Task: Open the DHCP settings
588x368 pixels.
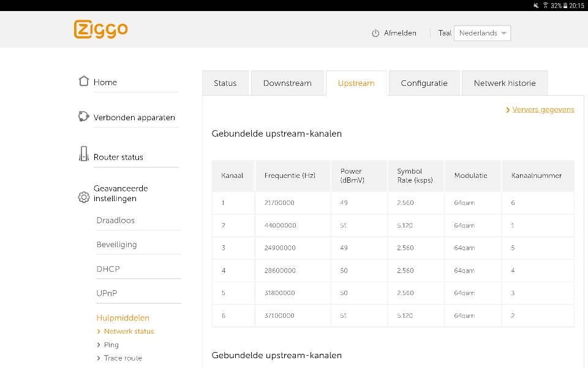Action: tap(108, 269)
